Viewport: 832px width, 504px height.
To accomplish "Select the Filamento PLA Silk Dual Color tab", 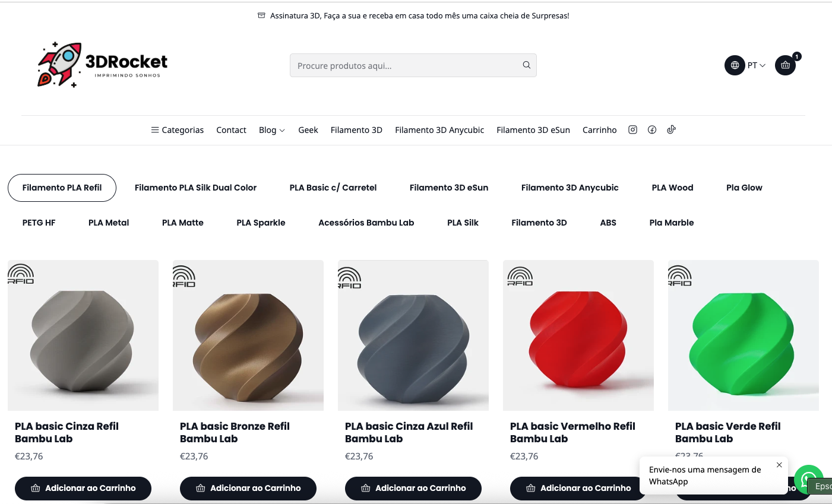I will (195, 188).
